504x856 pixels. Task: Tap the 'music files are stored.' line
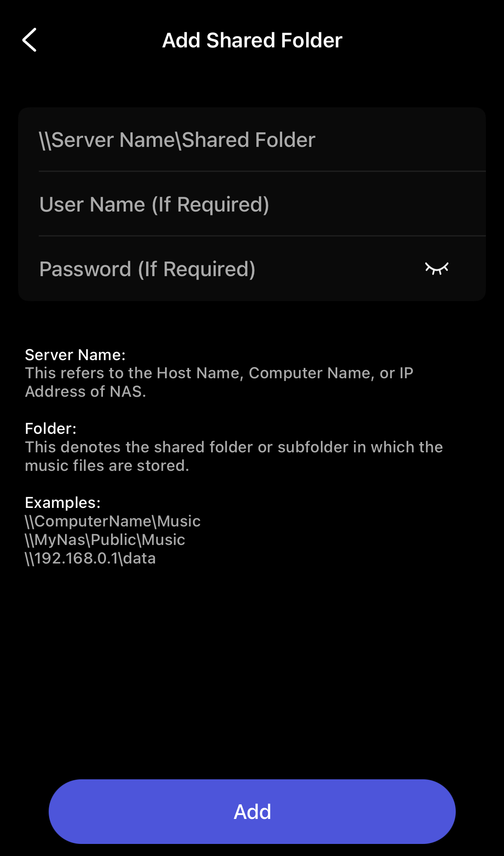(107, 466)
